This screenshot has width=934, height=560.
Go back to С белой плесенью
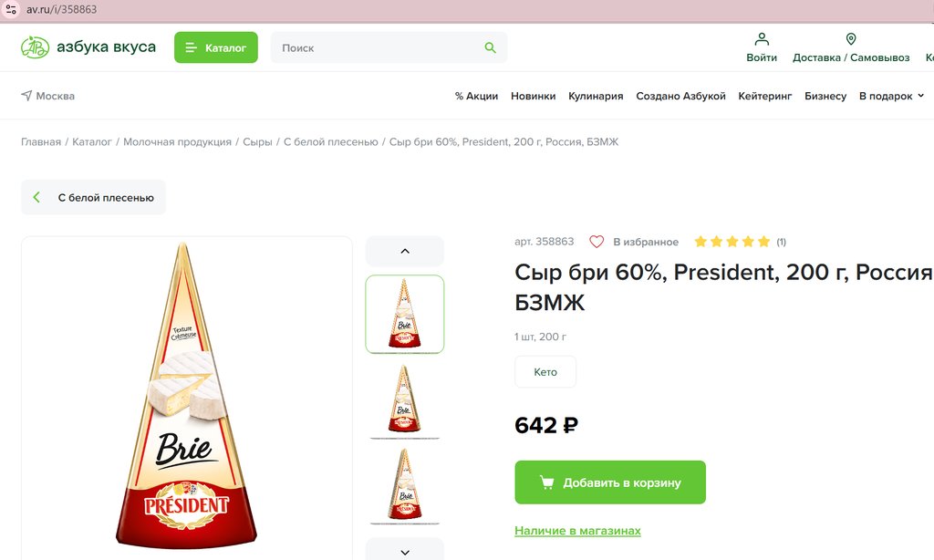(94, 197)
